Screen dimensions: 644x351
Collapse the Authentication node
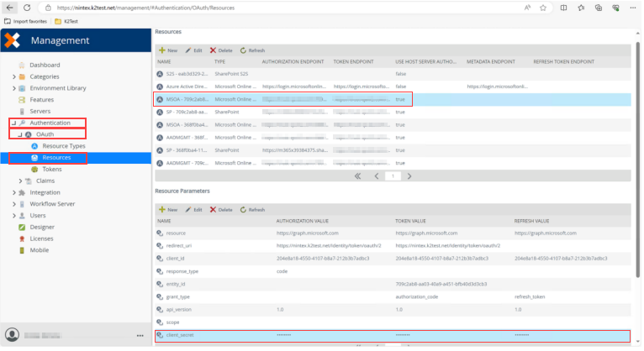(13, 123)
